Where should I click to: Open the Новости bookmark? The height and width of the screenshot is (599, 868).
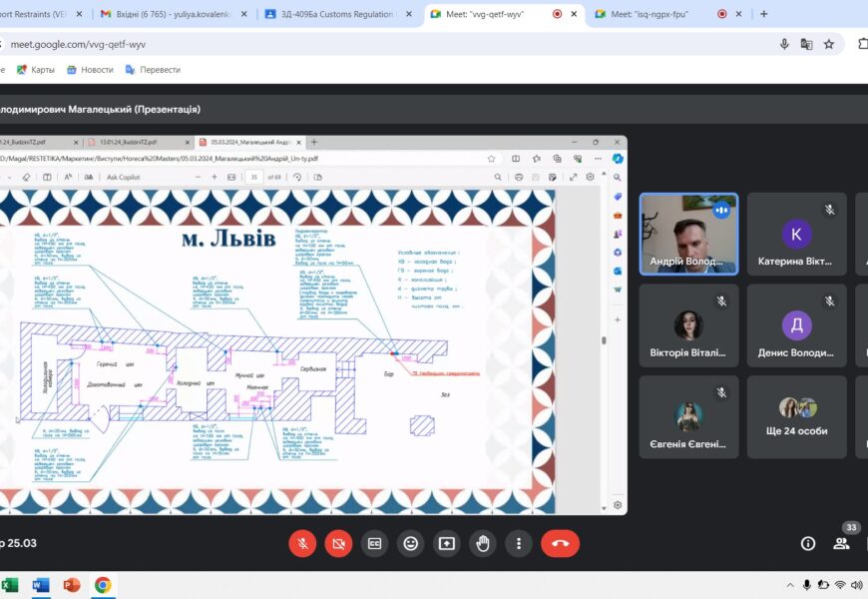pyautogui.click(x=90, y=70)
